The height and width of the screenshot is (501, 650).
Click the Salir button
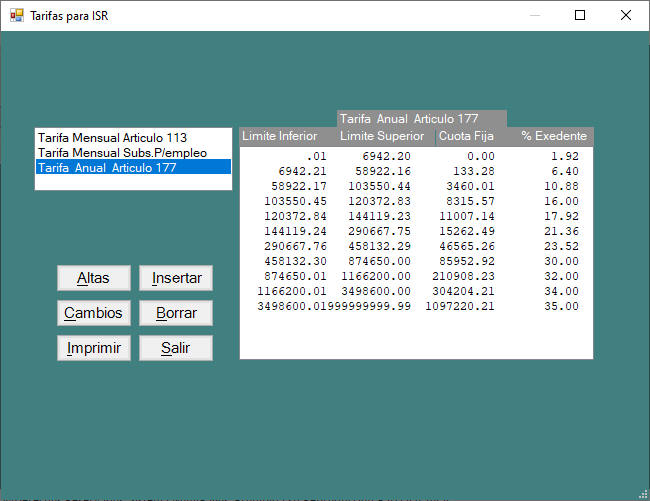click(175, 348)
